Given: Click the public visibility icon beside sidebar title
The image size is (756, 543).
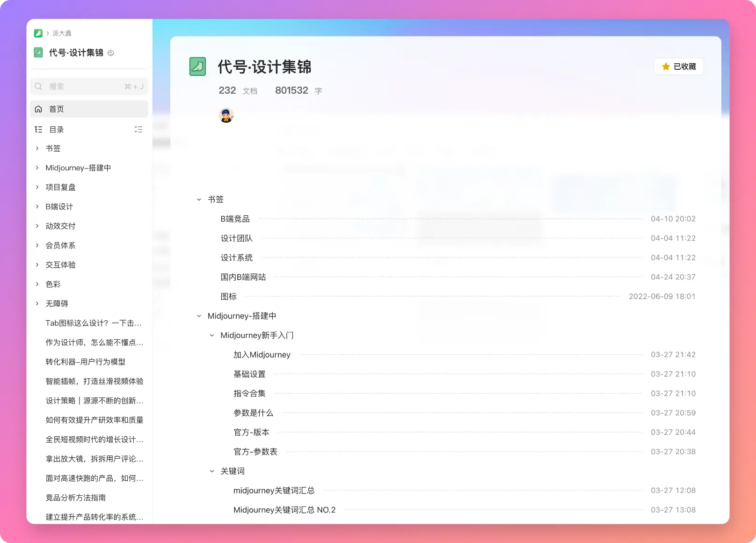Looking at the screenshot, I should pyautogui.click(x=111, y=53).
